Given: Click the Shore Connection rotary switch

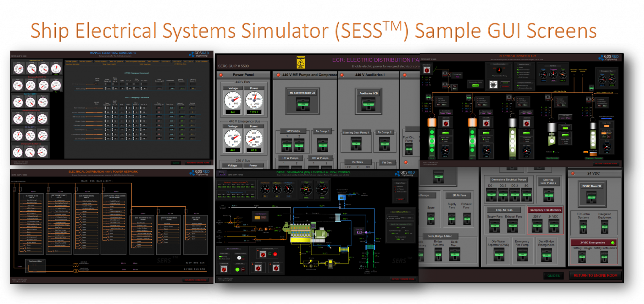Looking at the screenshot, I should (426, 70).
